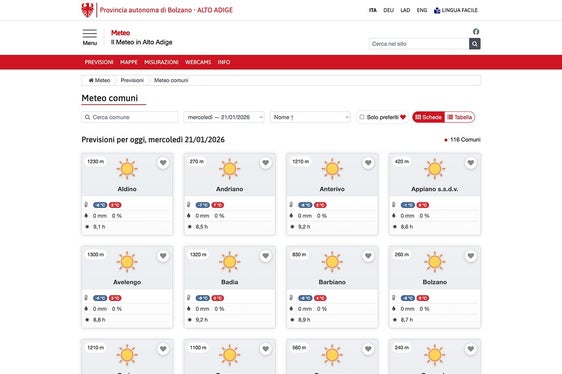Click the Meteo comuni breadcrumb item
Image resolution: width=562 pixels, height=374 pixels.
(x=171, y=80)
